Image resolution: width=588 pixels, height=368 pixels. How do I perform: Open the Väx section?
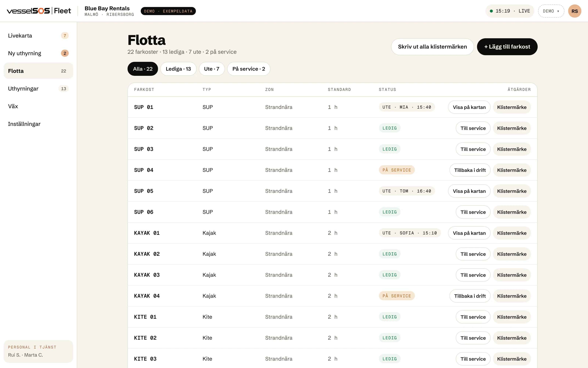pos(38,106)
